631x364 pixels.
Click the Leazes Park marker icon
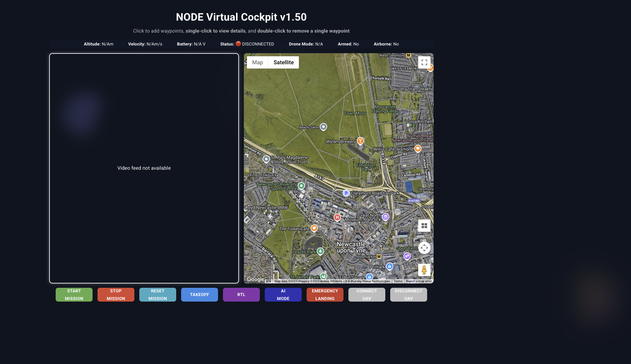click(320, 251)
